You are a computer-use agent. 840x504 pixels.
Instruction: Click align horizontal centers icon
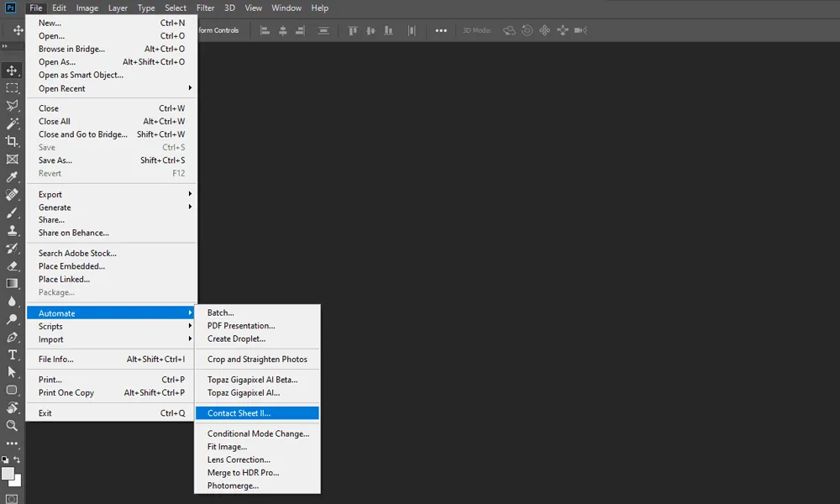[283, 30]
